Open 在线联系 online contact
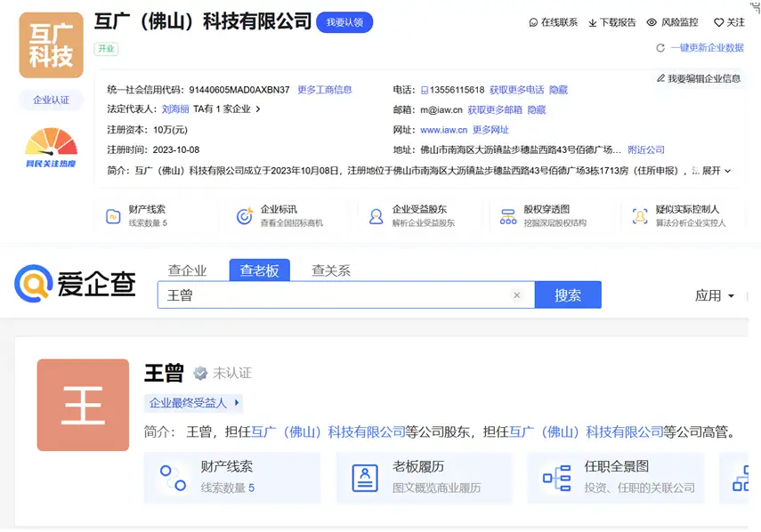The image size is (761, 532). 554,22
